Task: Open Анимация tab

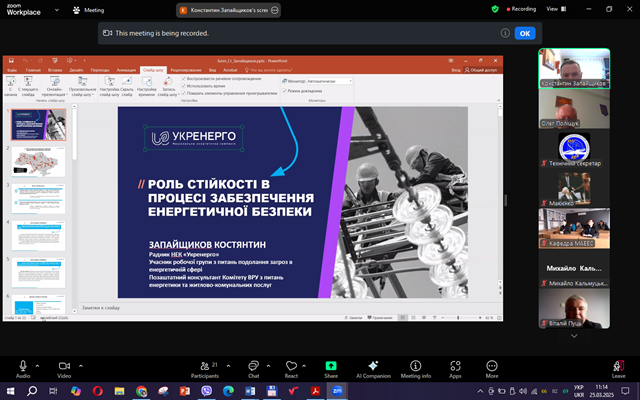Action: 126,70
